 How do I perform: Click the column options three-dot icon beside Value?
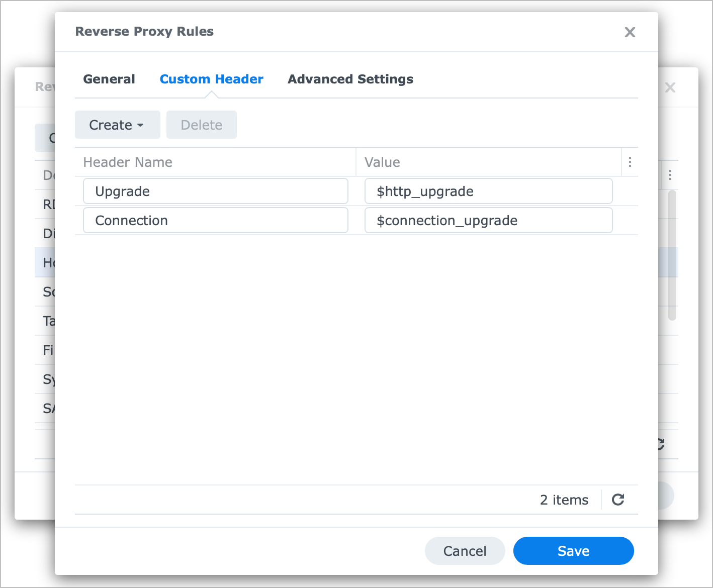[x=630, y=162]
